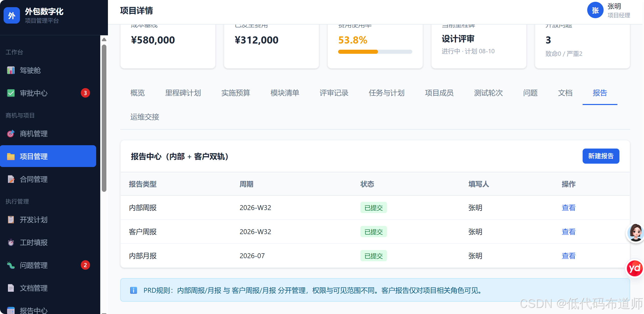Screen dimensions: 644x314
Task: Select the 模块清单 tab
Action: pos(285,93)
